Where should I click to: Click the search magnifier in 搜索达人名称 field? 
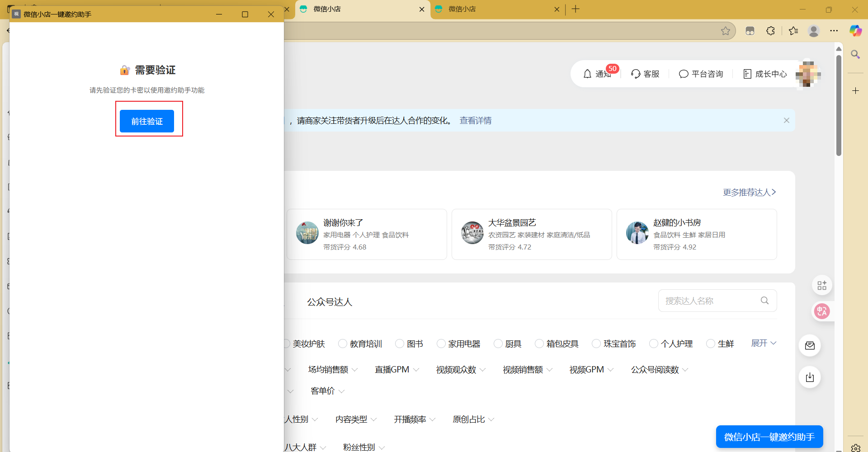[764, 301]
